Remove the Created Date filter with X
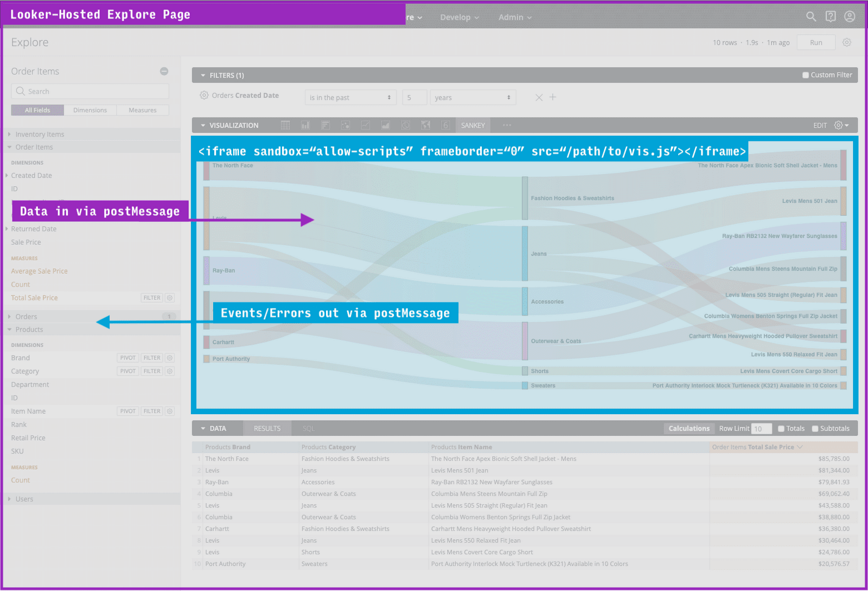This screenshot has height=591, width=868. pyautogui.click(x=539, y=98)
